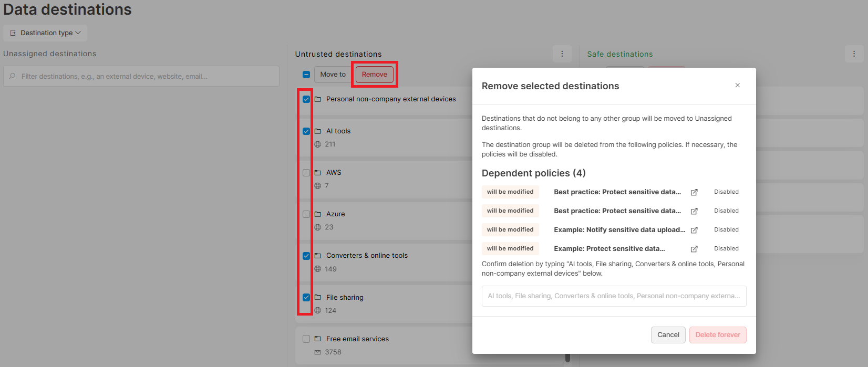Click the Delete forever button
Viewport: 868px width, 367px height.
pos(718,335)
